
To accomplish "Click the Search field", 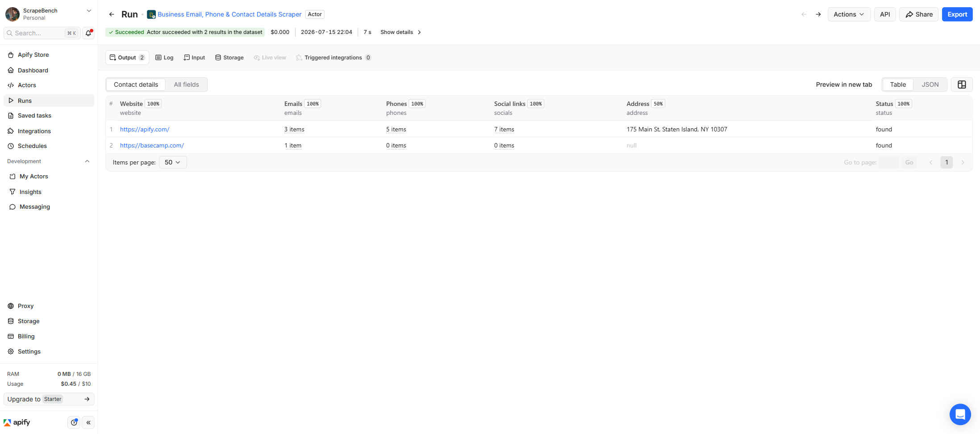I will (x=42, y=33).
